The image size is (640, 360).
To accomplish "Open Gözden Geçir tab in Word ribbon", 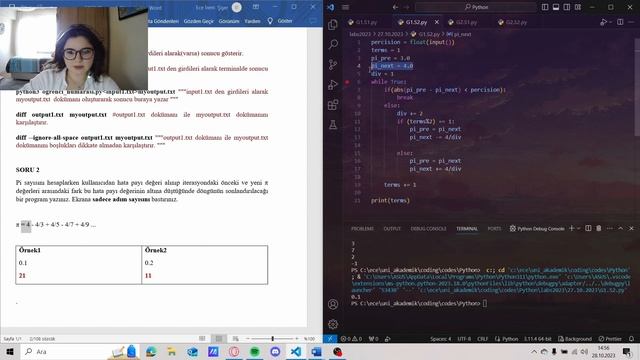I will (x=198, y=21).
